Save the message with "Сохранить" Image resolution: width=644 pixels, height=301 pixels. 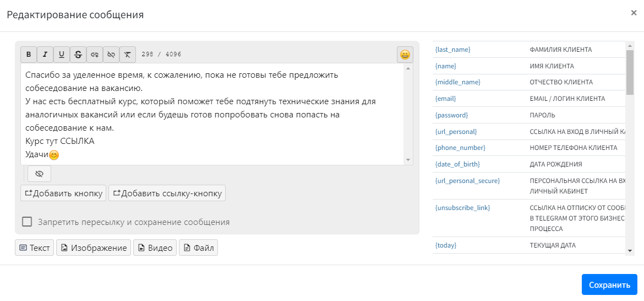click(x=609, y=284)
